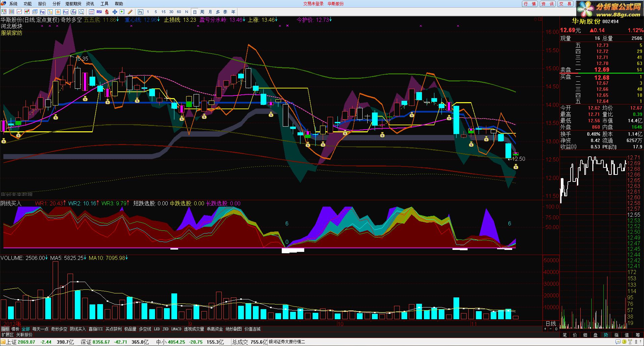Select the multi-day (多) period
This screenshot has width=644, height=346.
(x=218, y=12)
